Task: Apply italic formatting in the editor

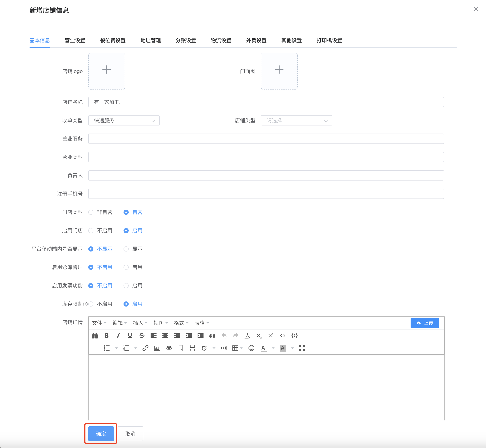Action: point(118,336)
